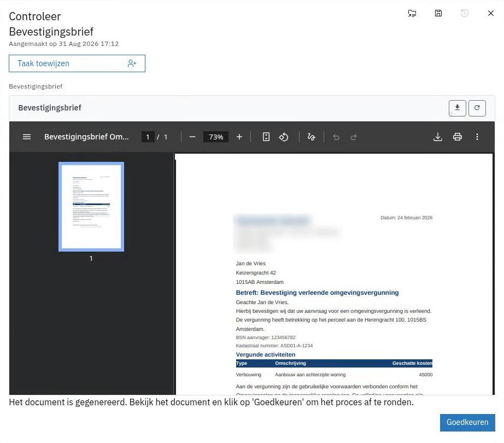The height and width of the screenshot is (443, 504).
Task: Click the 'Datum: 24 februari 2026' text
Action: [406, 218]
